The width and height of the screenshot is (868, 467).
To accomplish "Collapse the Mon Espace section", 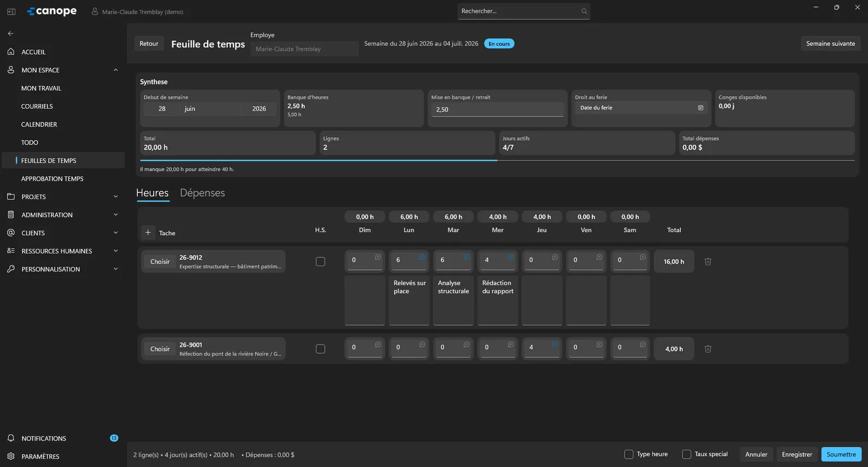I will pos(116,70).
